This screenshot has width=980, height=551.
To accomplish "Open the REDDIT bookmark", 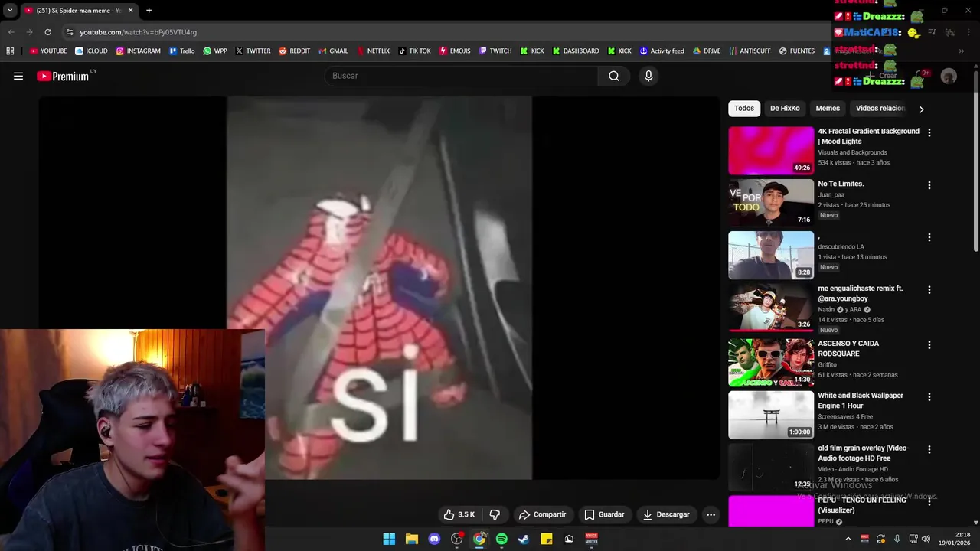I will point(295,51).
